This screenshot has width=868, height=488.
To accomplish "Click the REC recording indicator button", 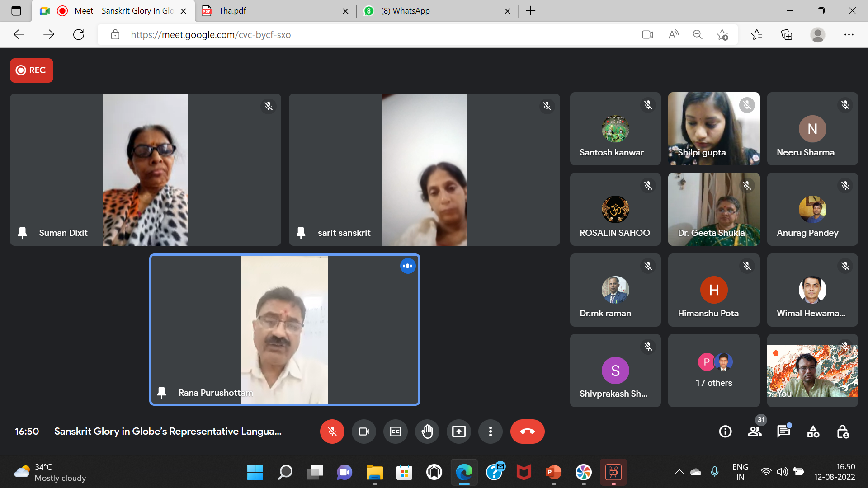I will pos(32,70).
